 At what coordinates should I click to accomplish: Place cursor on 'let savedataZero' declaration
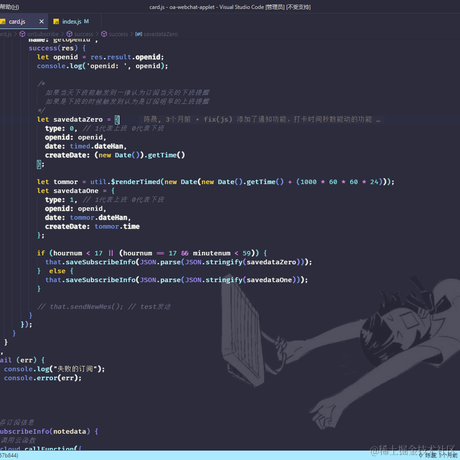point(78,119)
